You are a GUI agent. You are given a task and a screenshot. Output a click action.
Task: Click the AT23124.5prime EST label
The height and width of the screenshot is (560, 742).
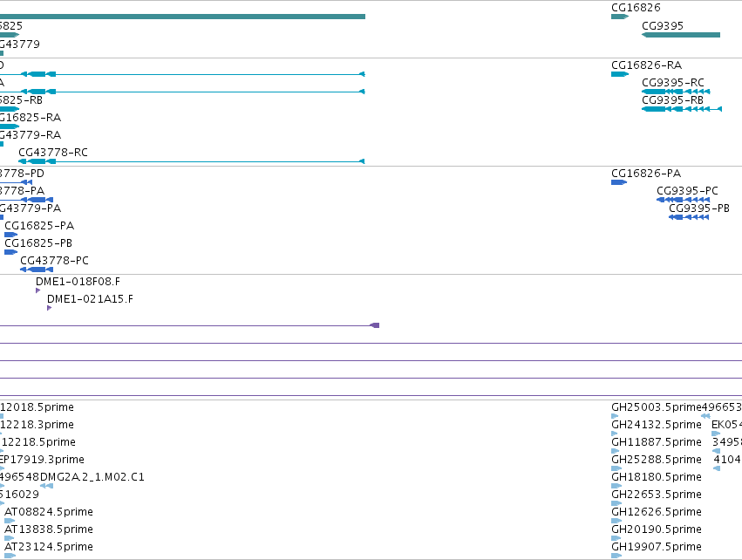49,547
